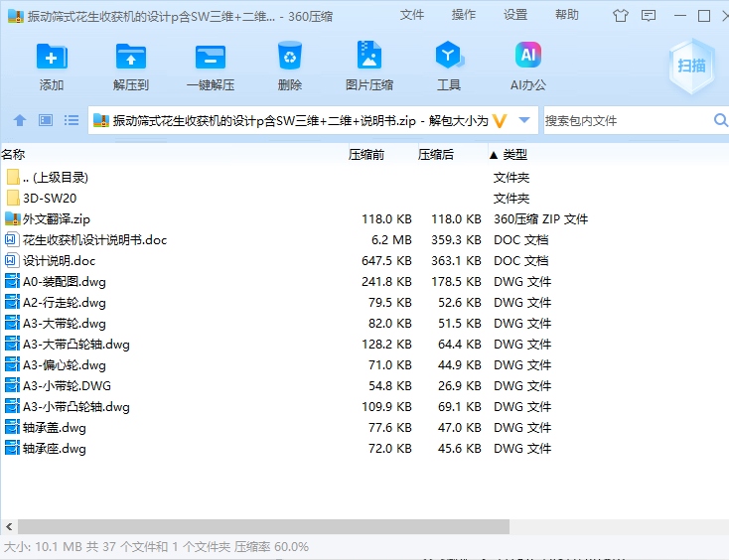Click the DWG icon of 轴承座.dwg
The height and width of the screenshot is (560, 729).
[x=12, y=448]
